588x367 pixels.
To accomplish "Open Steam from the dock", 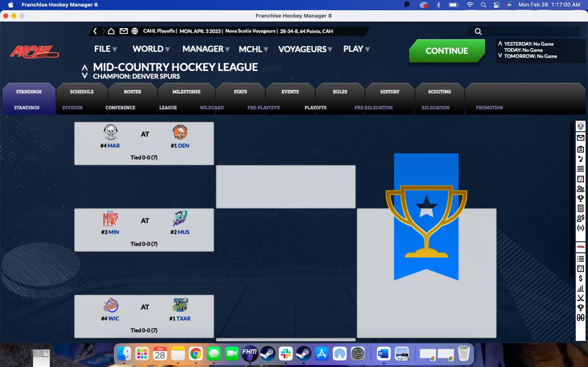I will [x=268, y=354].
